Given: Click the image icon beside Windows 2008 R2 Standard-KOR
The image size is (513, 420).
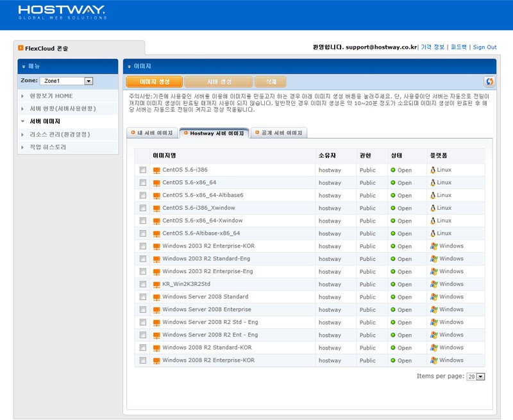Looking at the screenshot, I should (x=156, y=348).
